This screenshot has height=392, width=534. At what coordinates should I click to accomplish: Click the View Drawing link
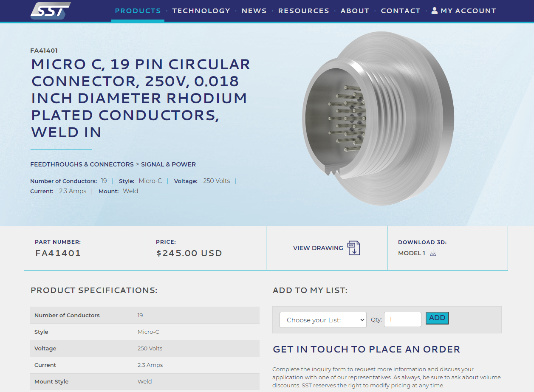coord(318,248)
